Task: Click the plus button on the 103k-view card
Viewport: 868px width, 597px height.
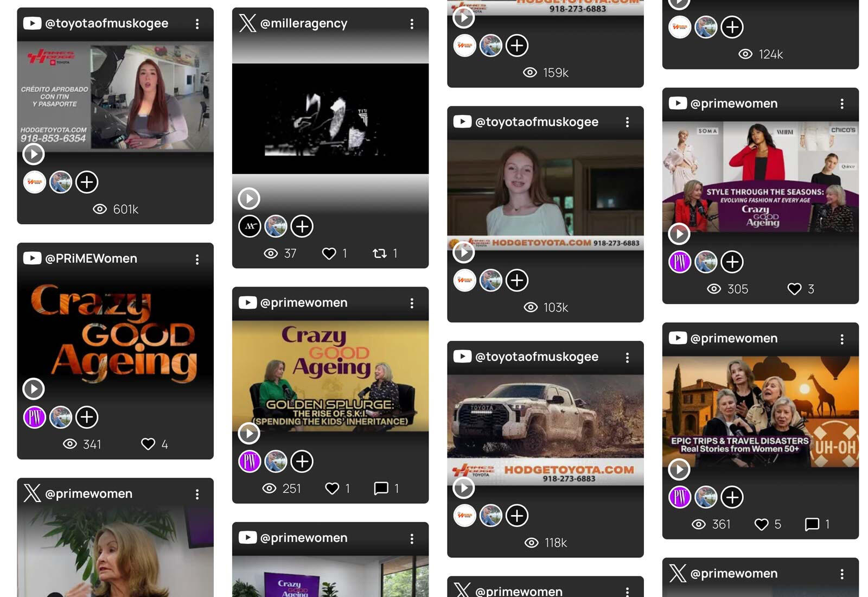Action: pos(517,280)
